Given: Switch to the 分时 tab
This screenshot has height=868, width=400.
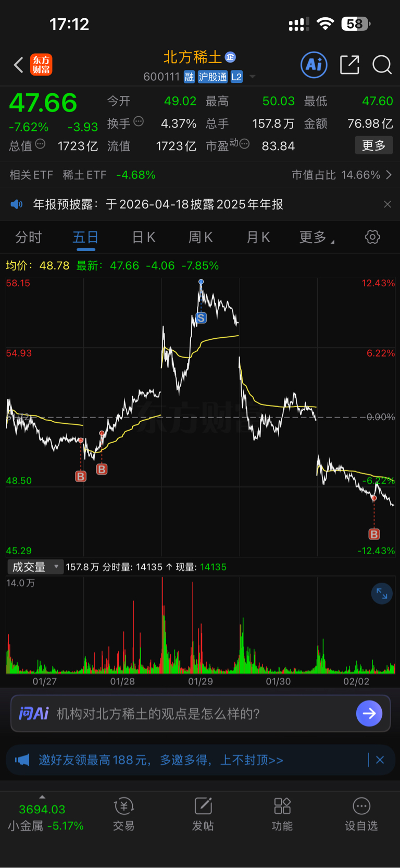Looking at the screenshot, I should (28, 238).
